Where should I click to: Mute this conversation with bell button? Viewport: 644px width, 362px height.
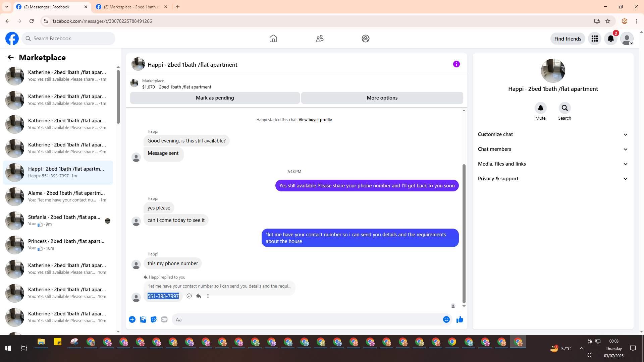coord(540,108)
